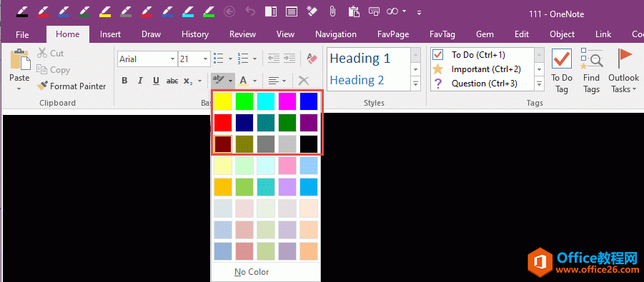Open the numbered list style dropdown arrow
The width and height of the screenshot is (644, 282).
click(254, 59)
